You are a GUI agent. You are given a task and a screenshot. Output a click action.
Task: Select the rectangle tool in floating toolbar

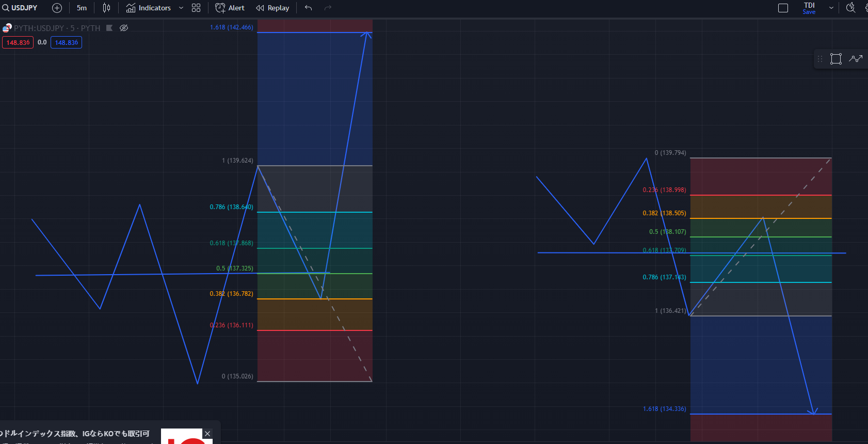(836, 59)
